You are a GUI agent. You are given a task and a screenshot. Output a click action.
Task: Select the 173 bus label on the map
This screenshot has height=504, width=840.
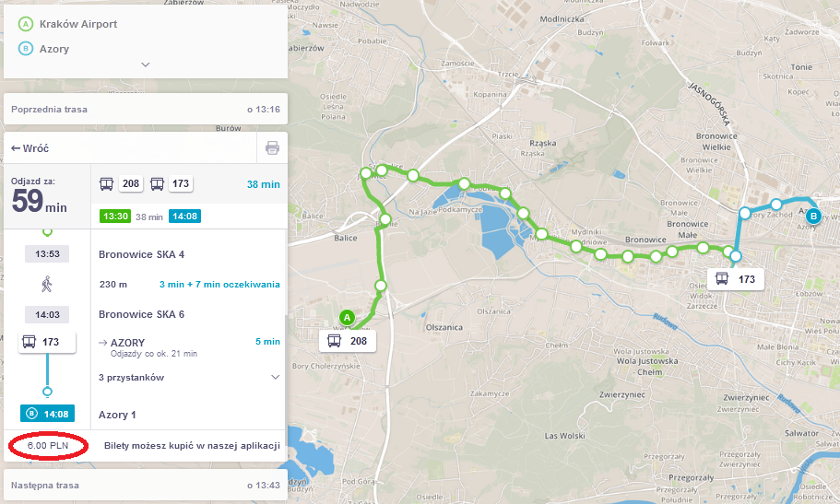pyautogui.click(x=736, y=279)
